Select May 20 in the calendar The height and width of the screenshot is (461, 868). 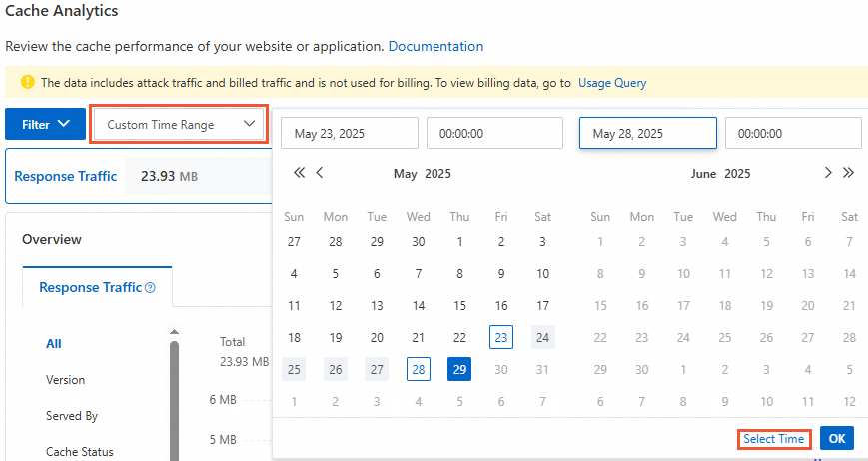377,337
